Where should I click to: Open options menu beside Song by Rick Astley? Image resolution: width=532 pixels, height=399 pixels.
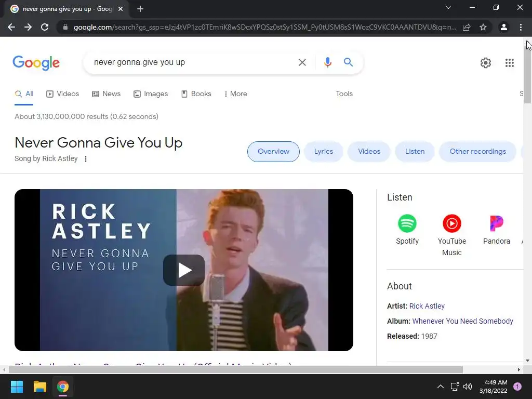[86, 159]
